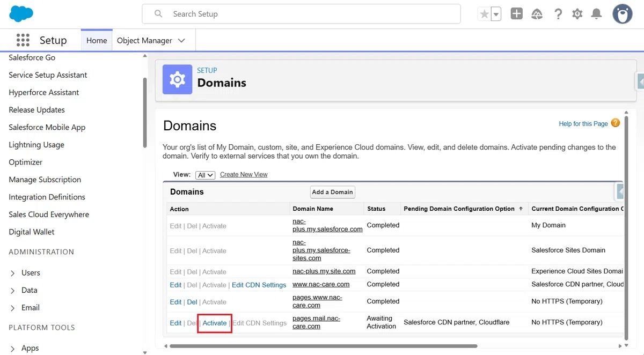
Task: Open the user profile avatar
Action: pos(623,14)
